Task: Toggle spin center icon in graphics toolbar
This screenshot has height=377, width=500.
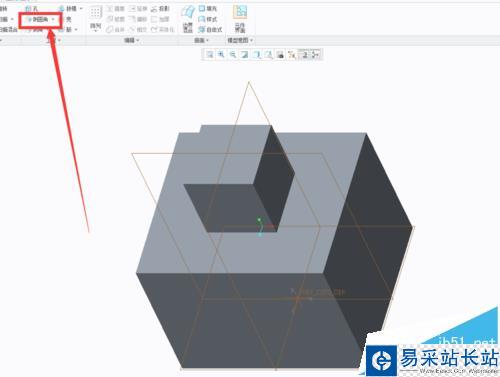Action: 316,54
